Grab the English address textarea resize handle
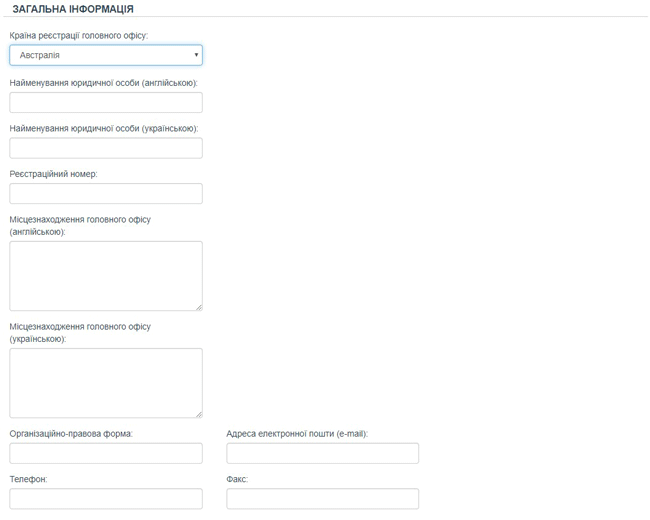This screenshot has height=520, width=650. click(198, 306)
